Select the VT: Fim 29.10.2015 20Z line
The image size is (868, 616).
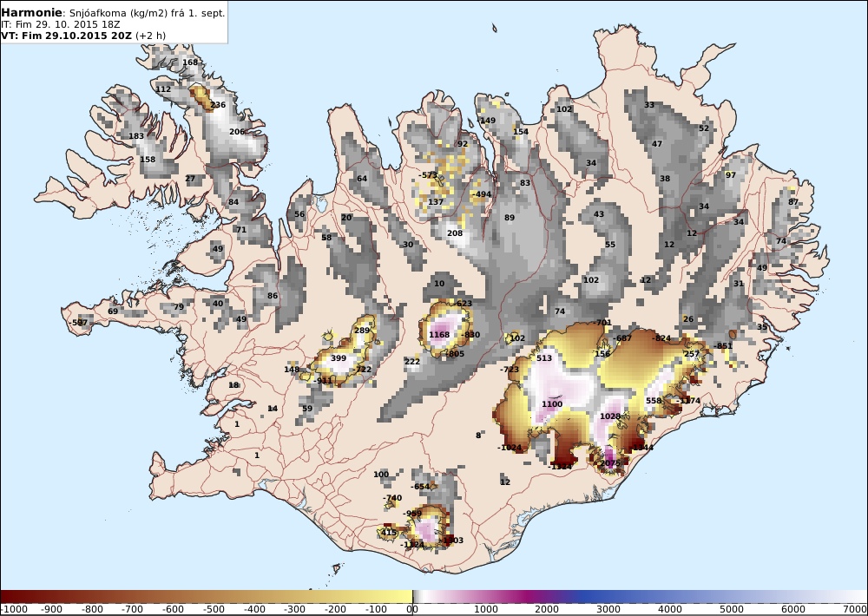83,36
